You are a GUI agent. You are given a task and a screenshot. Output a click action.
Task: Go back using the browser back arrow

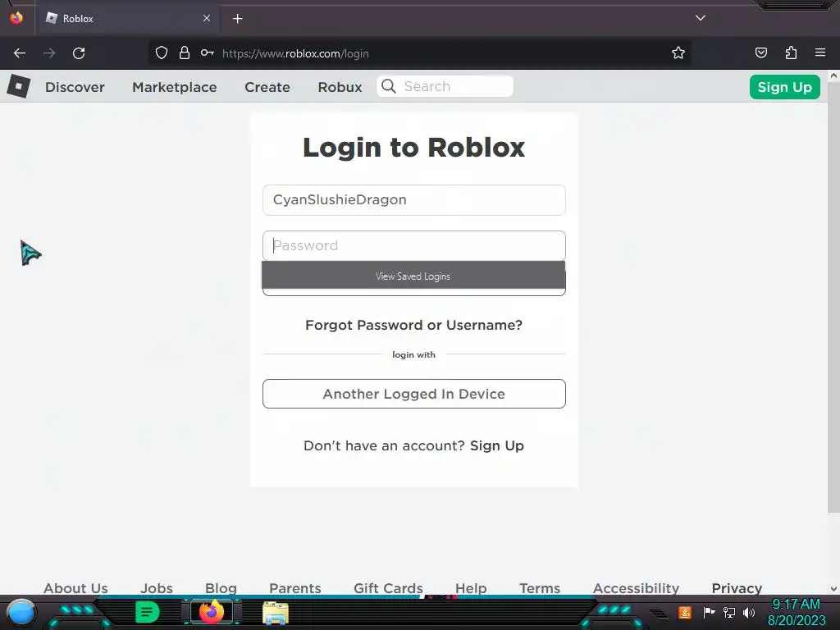20,53
